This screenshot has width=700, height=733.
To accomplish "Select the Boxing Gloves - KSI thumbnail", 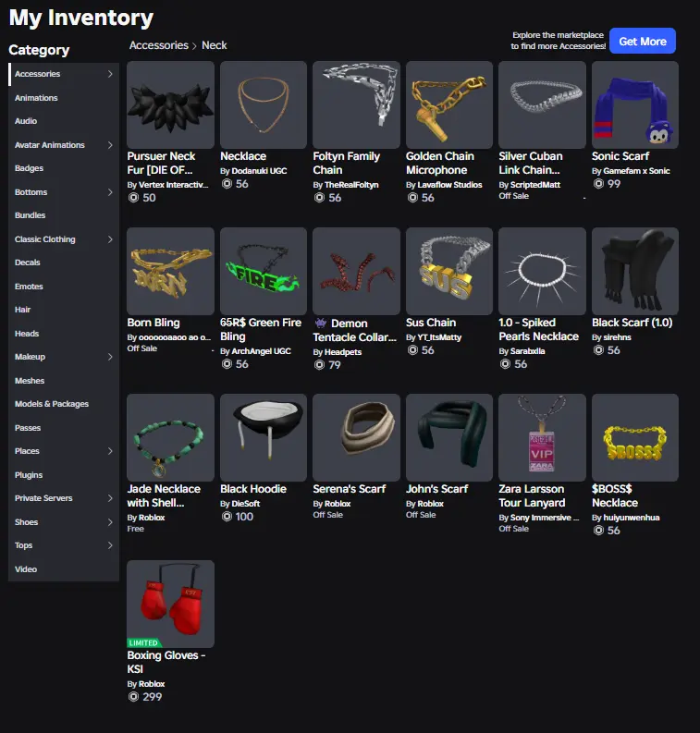I will (170, 604).
